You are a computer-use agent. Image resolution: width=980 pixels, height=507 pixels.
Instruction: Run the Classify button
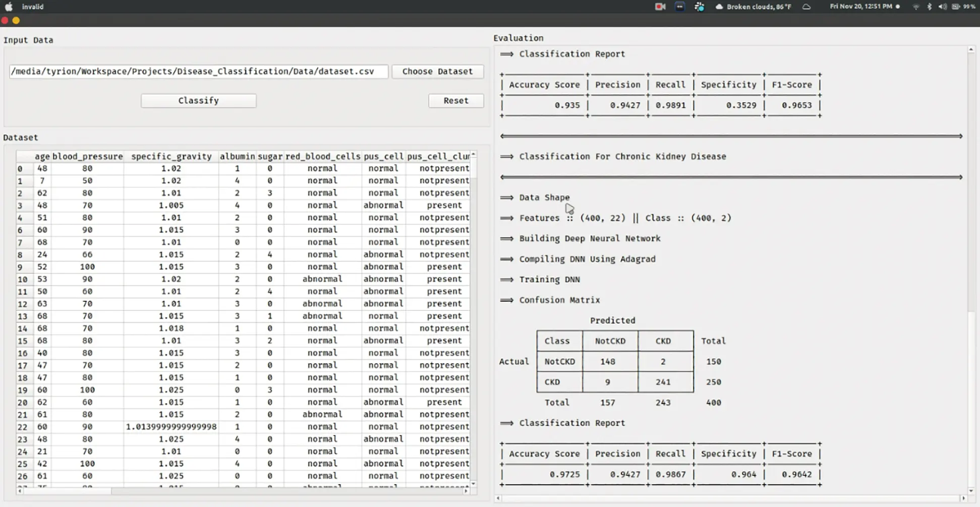(199, 101)
